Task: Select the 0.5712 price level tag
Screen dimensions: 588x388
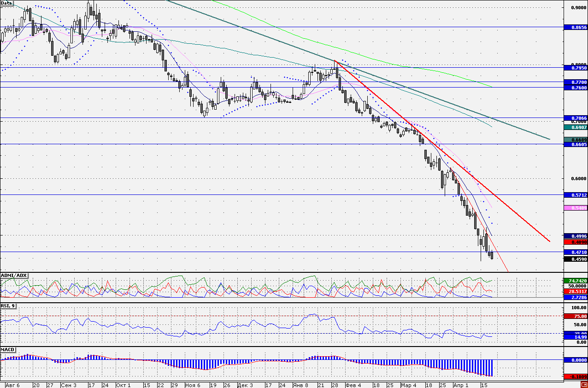Action: coord(576,195)
